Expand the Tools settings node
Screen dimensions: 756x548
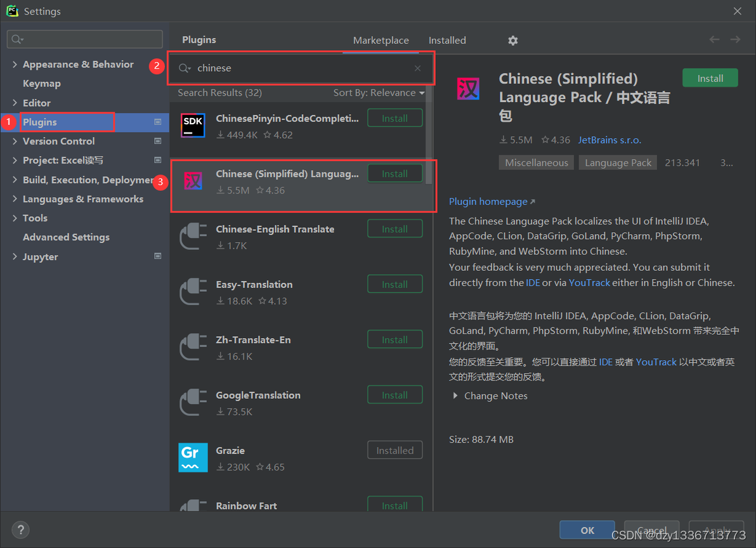point(15,218)
